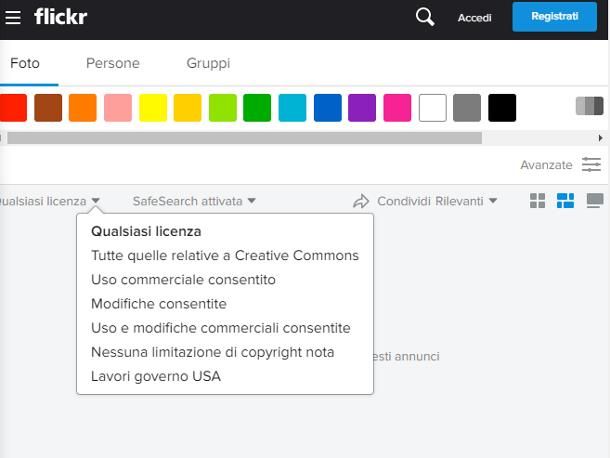
Task: Click the Condividi share arrow icon
Action: pyautogui.click(x=361, y=201)
